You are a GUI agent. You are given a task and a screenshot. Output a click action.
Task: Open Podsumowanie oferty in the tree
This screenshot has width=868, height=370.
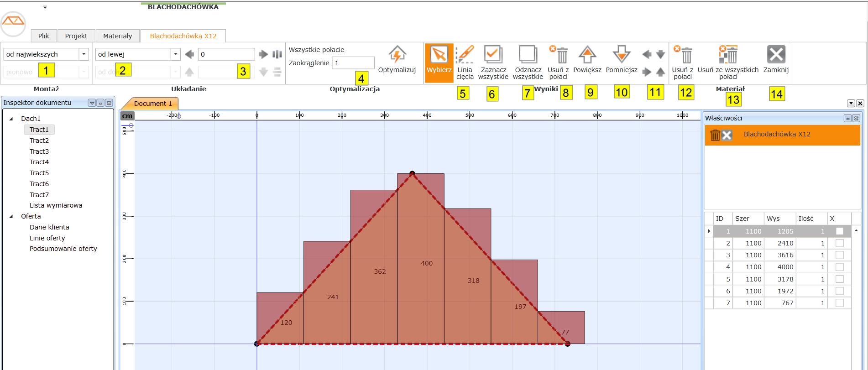pyautogui.click(x=63, y=249)
